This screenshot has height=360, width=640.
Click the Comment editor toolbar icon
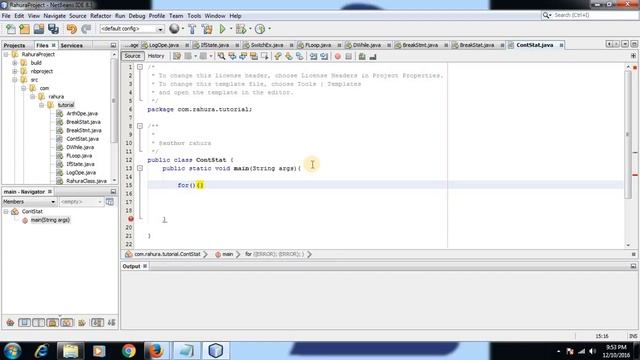click(x=362, y=56)
